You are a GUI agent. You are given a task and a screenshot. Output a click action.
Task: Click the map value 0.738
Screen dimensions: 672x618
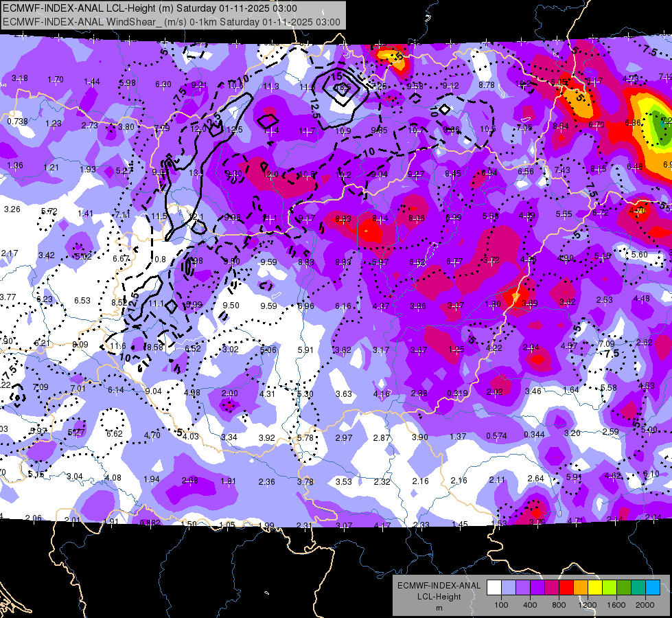18,122
